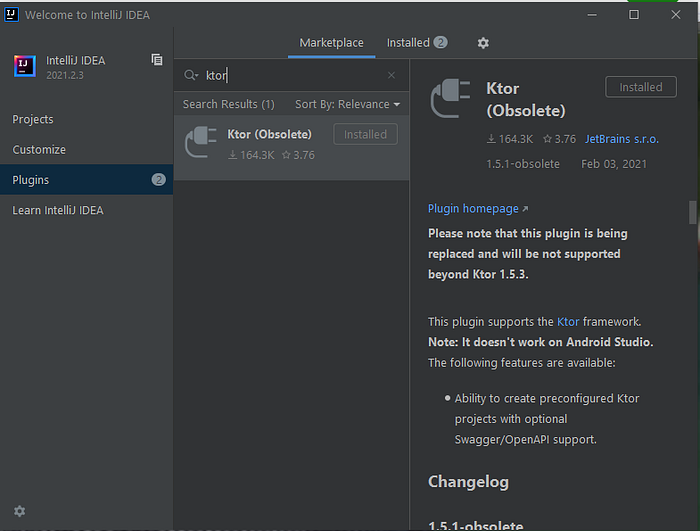This screenshot has width=700, height=531.
Task: Select the Ktor (Obsolete) search result
Action: pyautogui.click(x=292, y=147)
